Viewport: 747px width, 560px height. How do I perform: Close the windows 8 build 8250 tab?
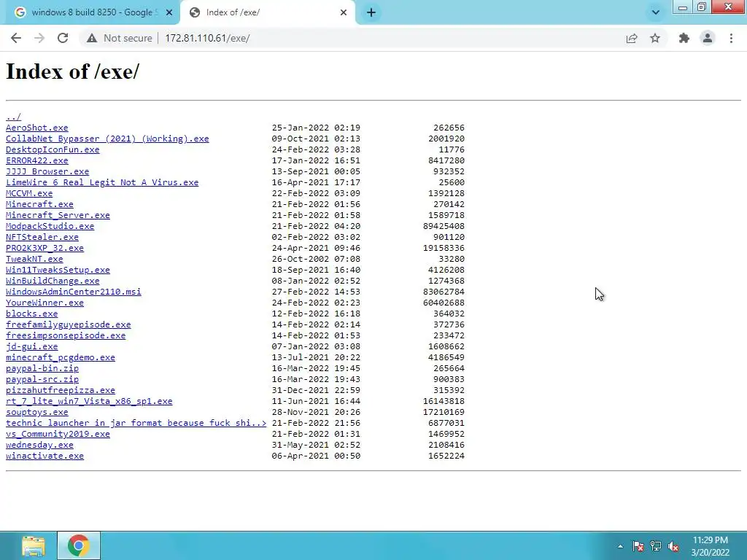click(x=169, y=13)
